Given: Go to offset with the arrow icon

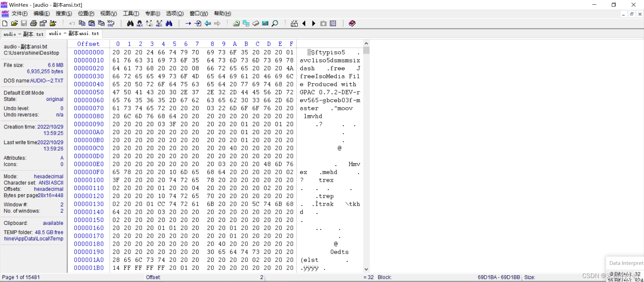Looking at the screenshot, I should (188, 23).
